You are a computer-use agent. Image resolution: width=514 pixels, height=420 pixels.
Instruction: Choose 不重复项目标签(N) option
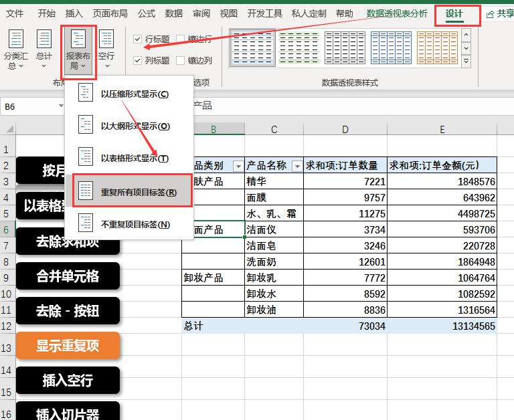128,225
